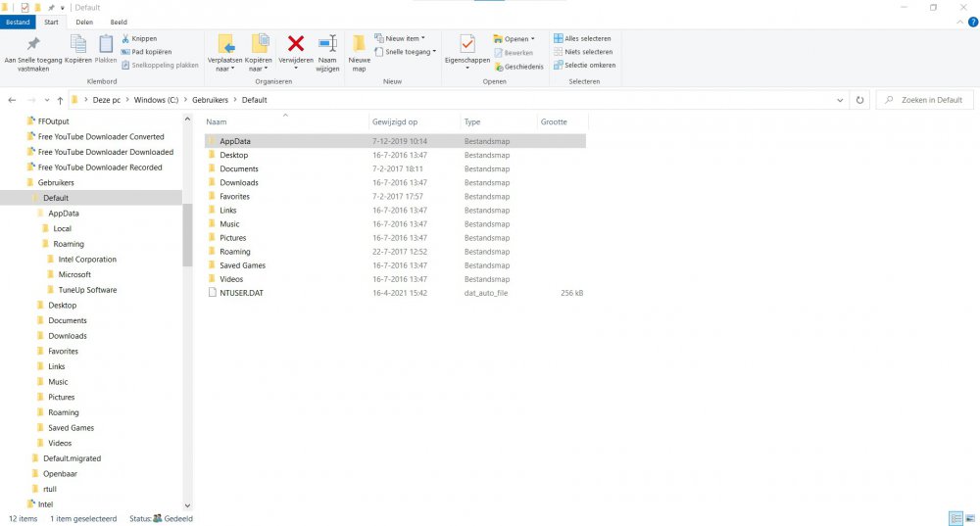Click the Verwijderen red X icon
Screen dimensions: 980x526
point(295,44)
